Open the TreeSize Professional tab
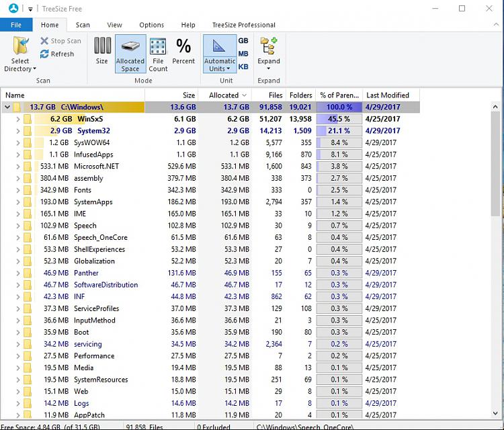Screen dimensions: 504x430 pyautogui.click(x=244, y=25)
